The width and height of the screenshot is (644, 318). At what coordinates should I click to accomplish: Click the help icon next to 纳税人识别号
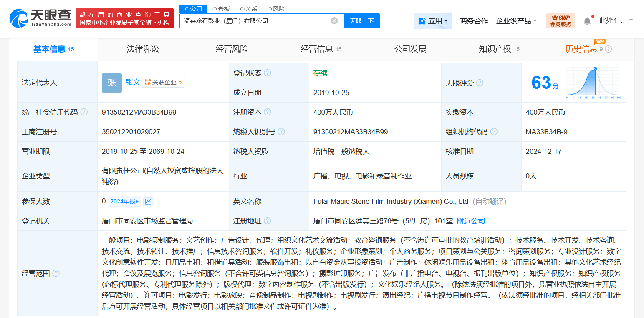tap(281, 132)
